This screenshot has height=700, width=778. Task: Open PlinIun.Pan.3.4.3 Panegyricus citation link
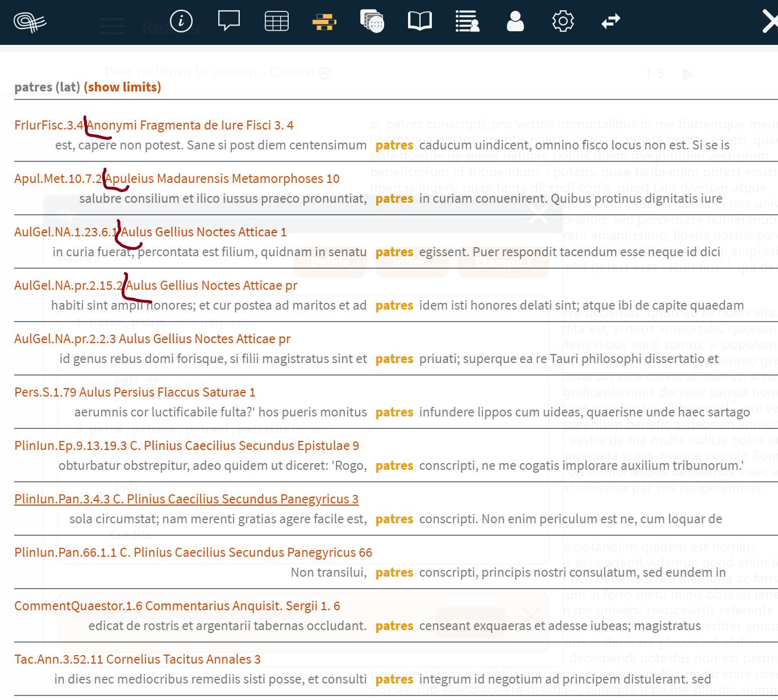186,499
